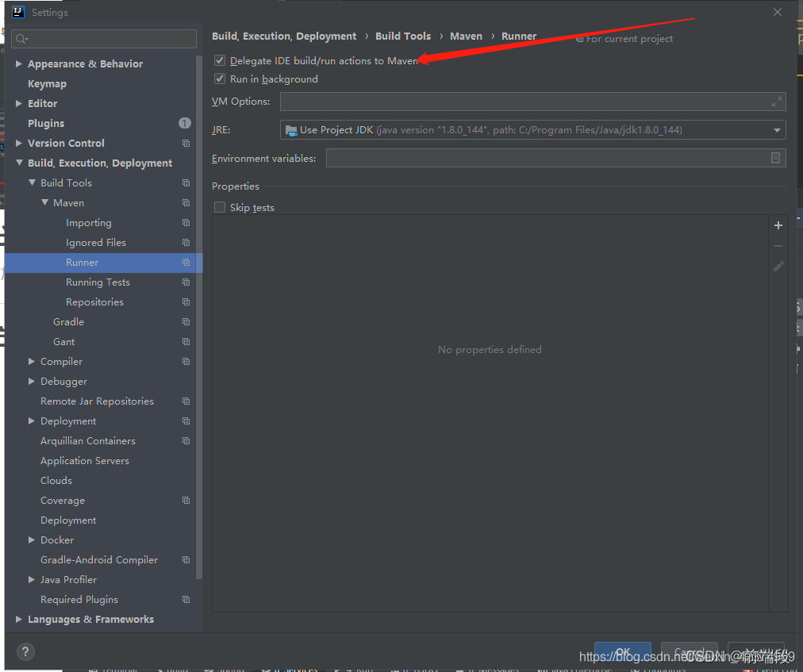Expand the Compiler node

pyautogui.click(x=32, y=361)
